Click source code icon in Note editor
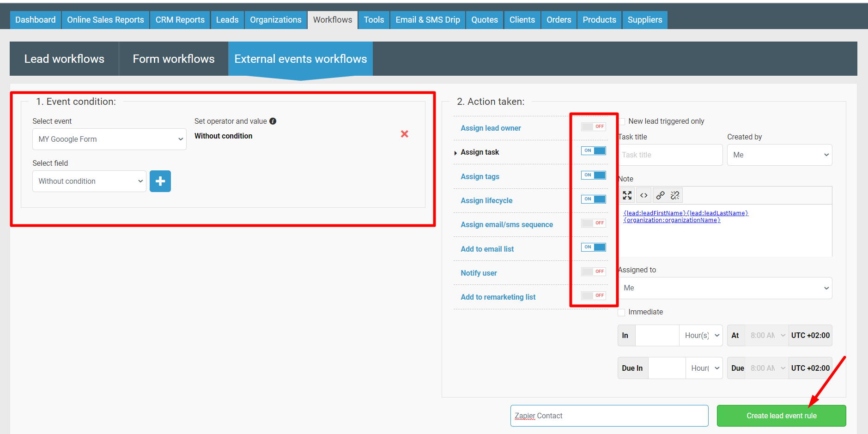Screen dimensions: 868x434 [x=643, y=195]
